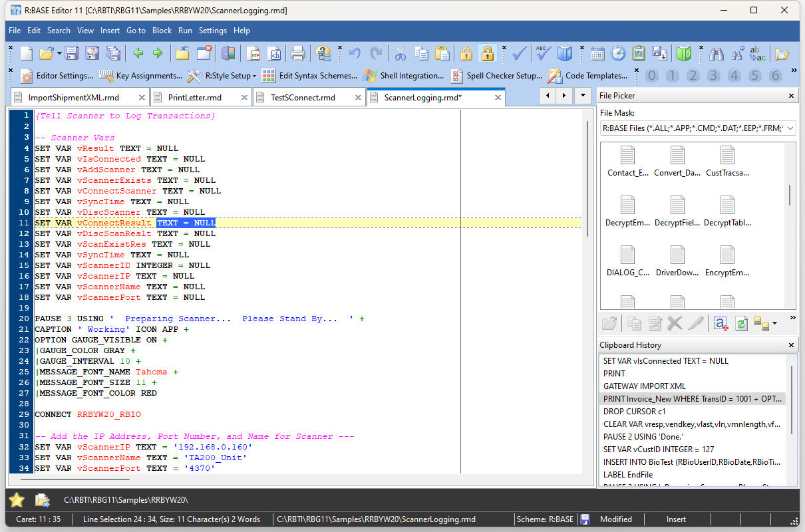The width and height of the screenshot is (805, 532).
Task: Expand the folder view dropdown in File Picker
Action: coord(774,324)
